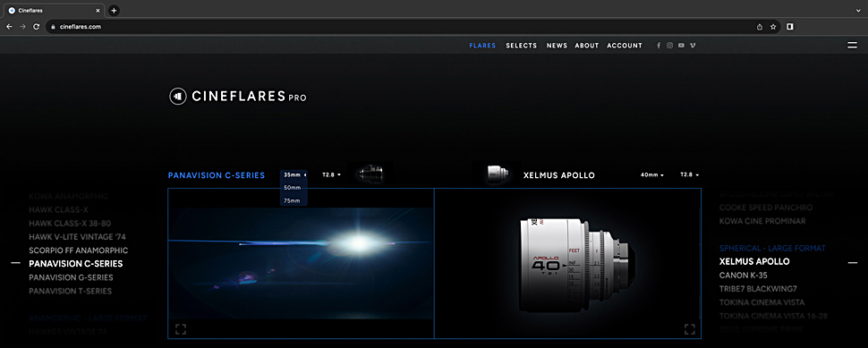Select Scorpio FF Anamorphic lens
This screenshot has height=348, width=868.
click(79, 250)
